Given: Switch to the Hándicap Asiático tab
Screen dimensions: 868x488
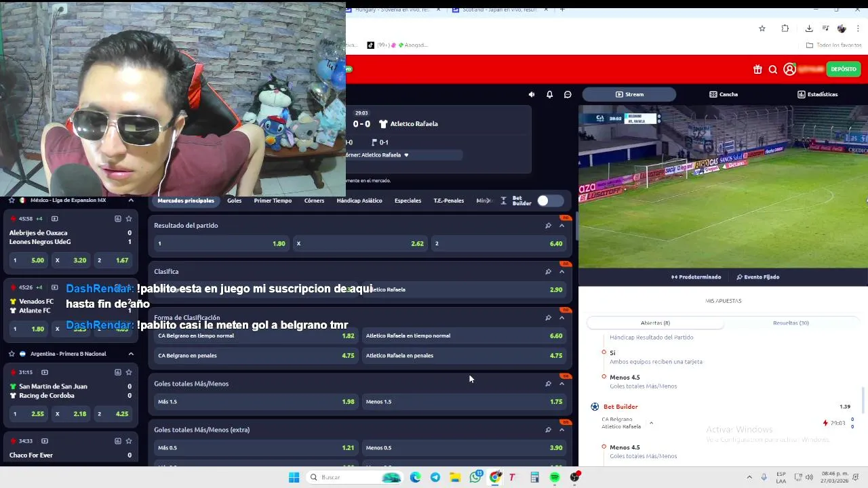Looking at the screenshot, I should pos(359,201).
